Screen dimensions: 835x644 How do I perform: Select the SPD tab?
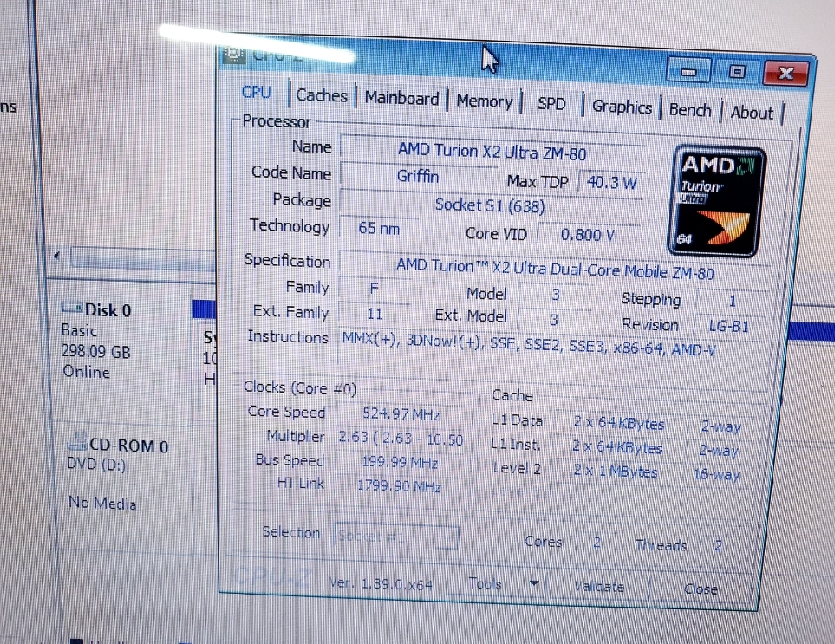pyautogui.click(x=551, y=102)
